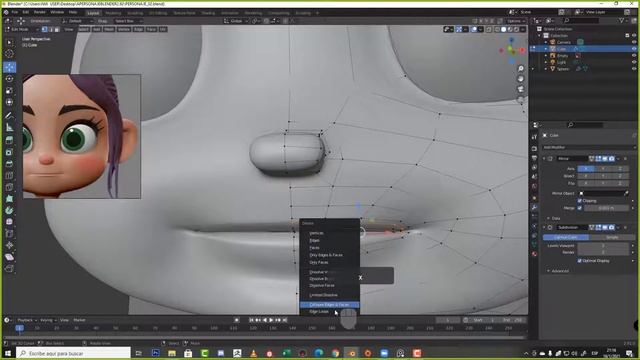640x360 pixels.
Task: Click the zoom magnifier viewport gizmo
Action: click(521, 69)
